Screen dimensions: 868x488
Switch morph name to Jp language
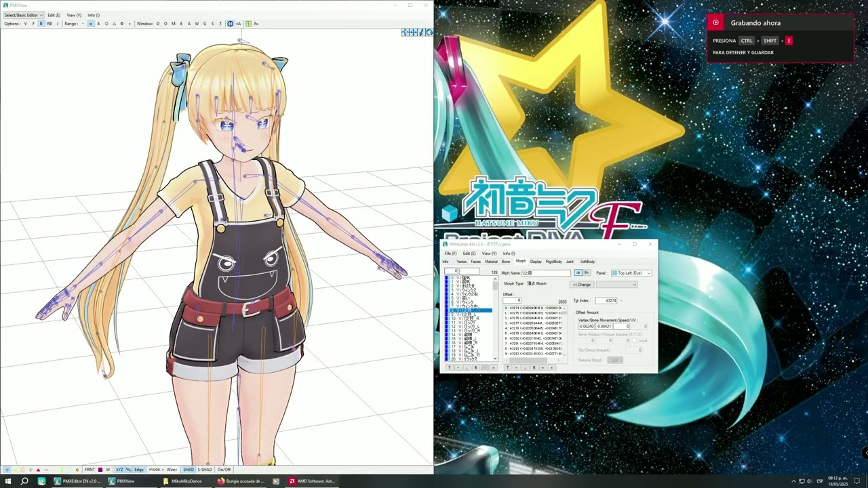tap(578, 273)
